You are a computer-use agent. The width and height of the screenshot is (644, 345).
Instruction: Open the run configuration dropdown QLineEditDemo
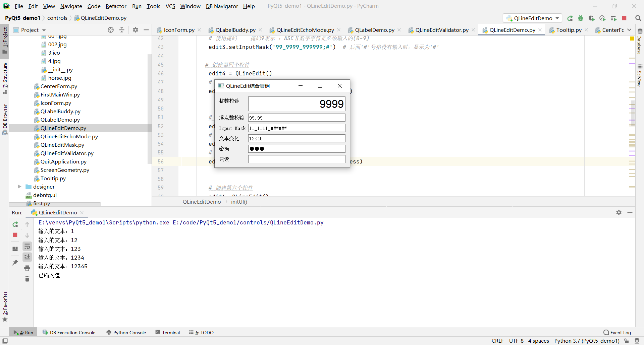coord(532,18)
